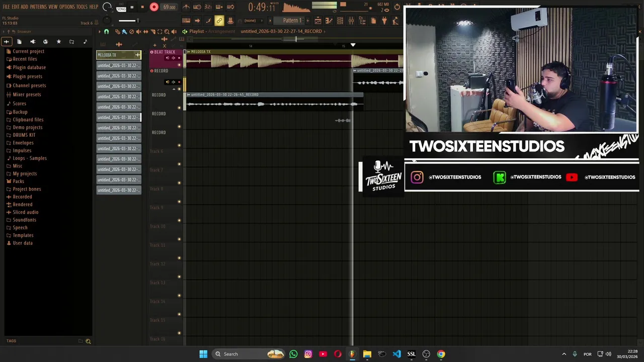This screenshot has width=644, height=362.
Task: Click the red Record button
Action: 154,7
